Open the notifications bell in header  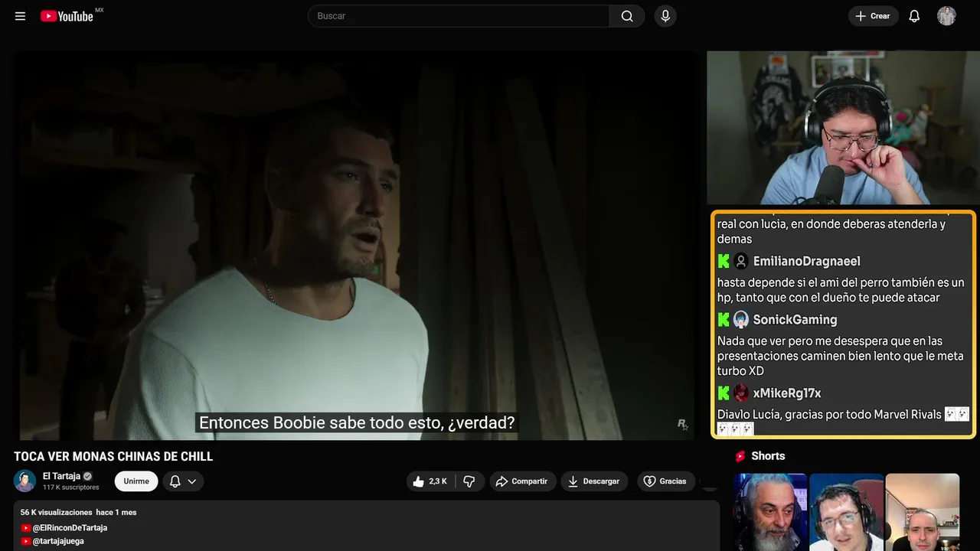point(914,16)
